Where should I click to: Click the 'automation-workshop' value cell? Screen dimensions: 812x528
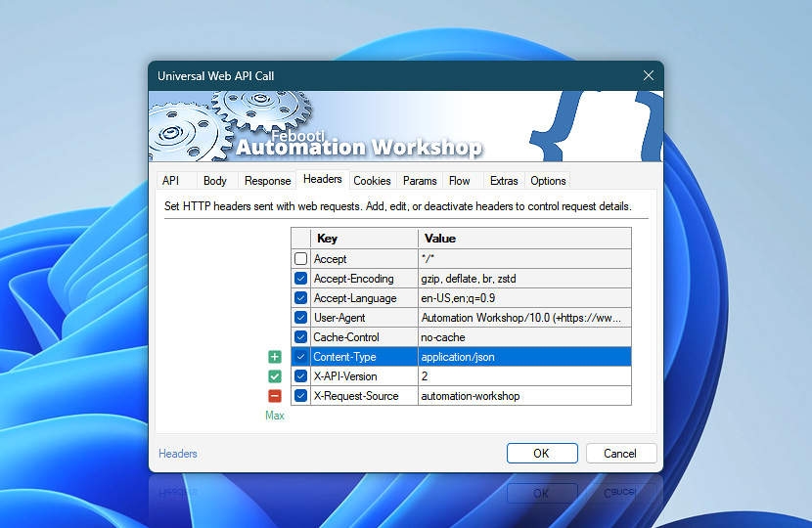524,396
